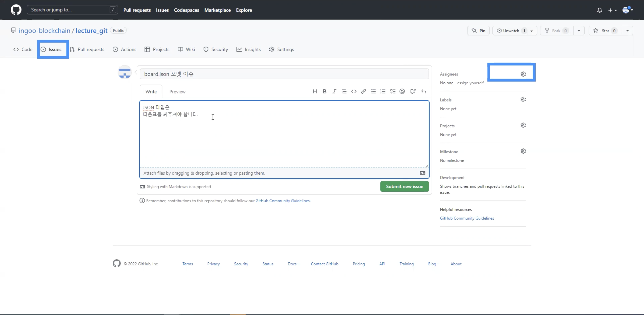Open Labels gear settings
644x315 pixels.
523,100
